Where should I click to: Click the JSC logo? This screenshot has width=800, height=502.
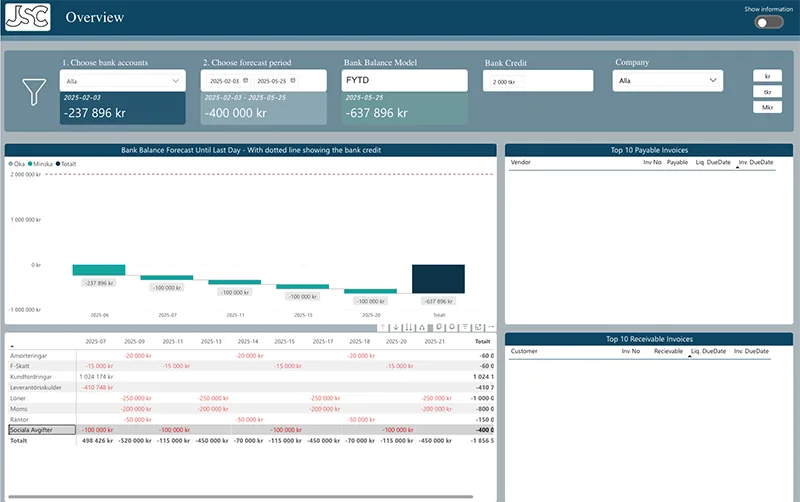tap(27, 18)
